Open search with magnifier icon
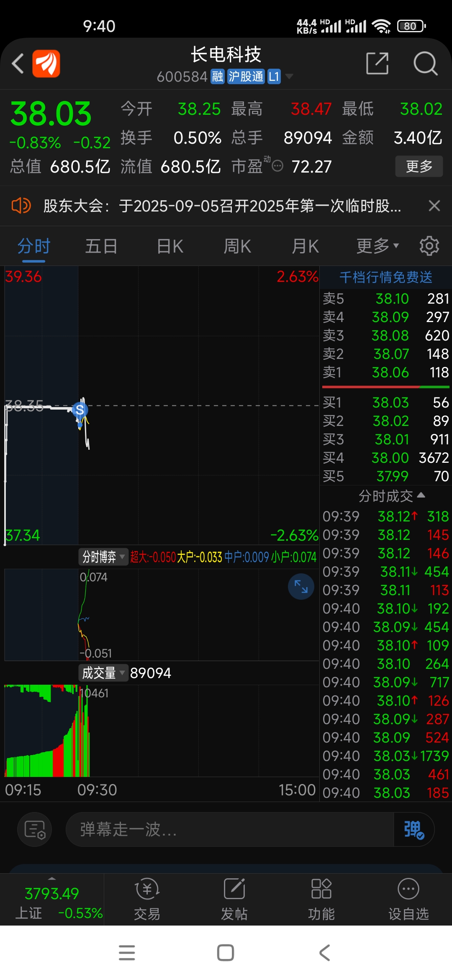The width and height of the screenshot is (452, 980). click(x=425, y=63)
